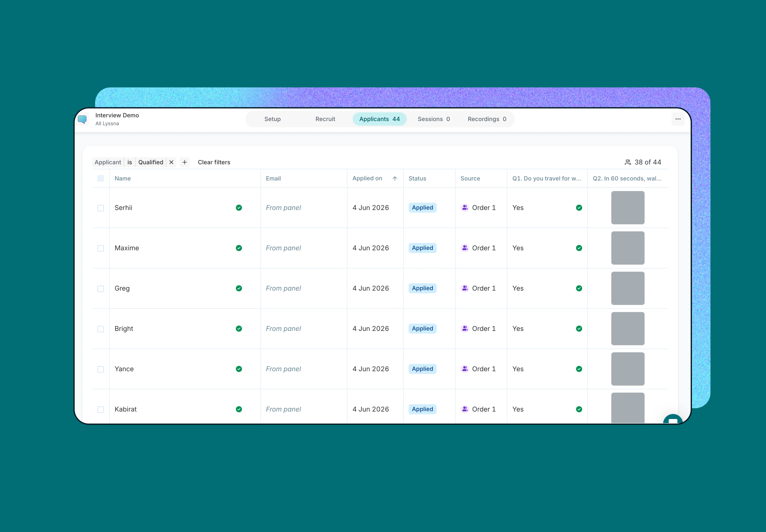This screenshot has height=532, width=766.
Task: Click the Order 1 source icon for Maxime
Action: [x=465, y=248]
